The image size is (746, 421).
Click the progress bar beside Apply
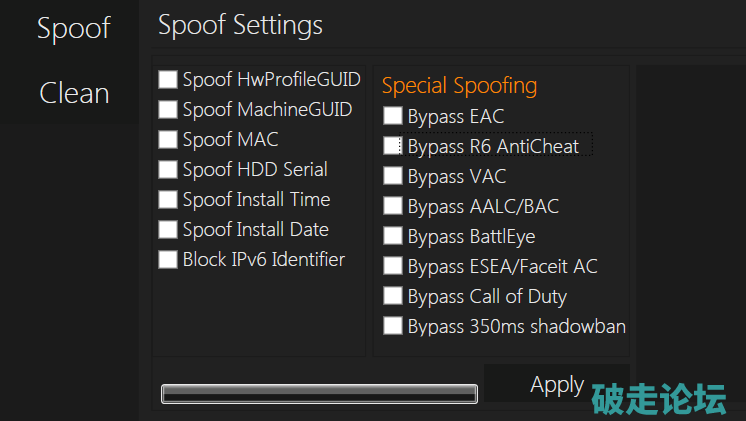point(319,394)
